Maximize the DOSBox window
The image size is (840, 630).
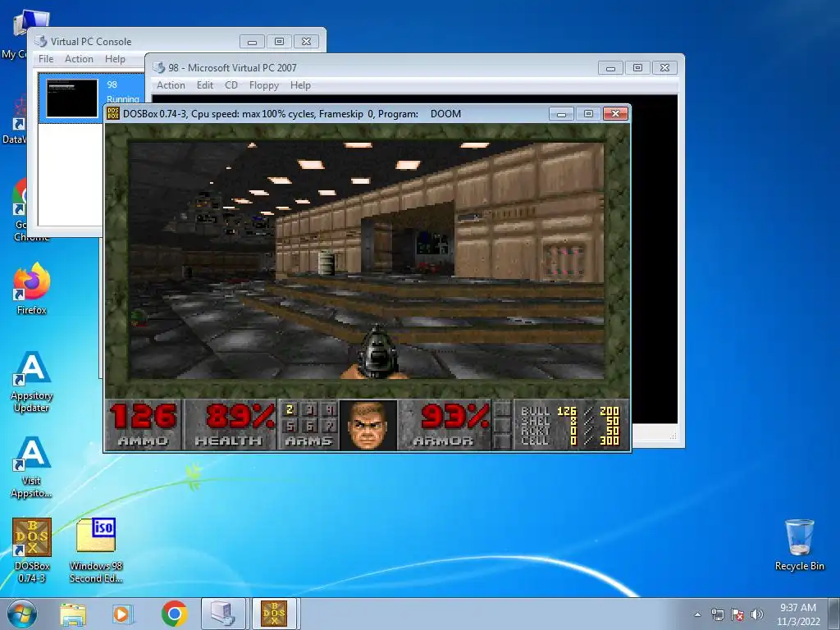(588, 113)
